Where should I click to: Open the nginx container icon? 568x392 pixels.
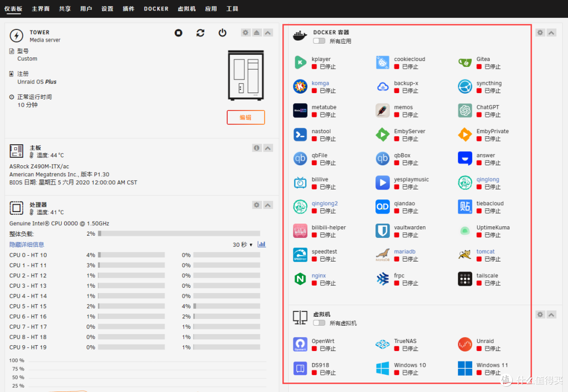click(x=300, y=279)
